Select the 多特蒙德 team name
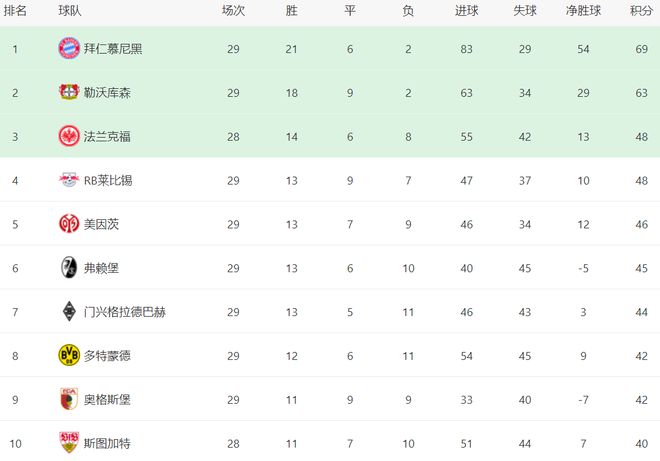Image resolution: width=660 pixels, height=461 pixels. click(x=107, y=355)
